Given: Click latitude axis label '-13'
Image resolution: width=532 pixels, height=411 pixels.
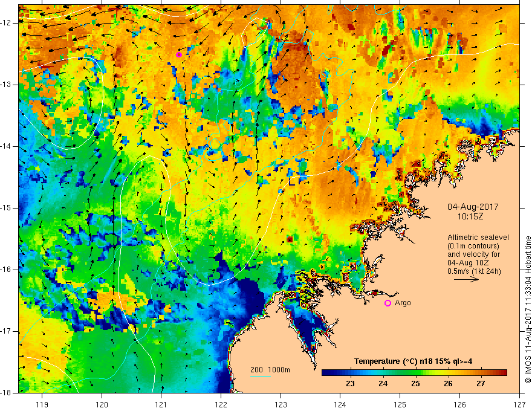Looking at the screenshot, I should pos(7,85).
